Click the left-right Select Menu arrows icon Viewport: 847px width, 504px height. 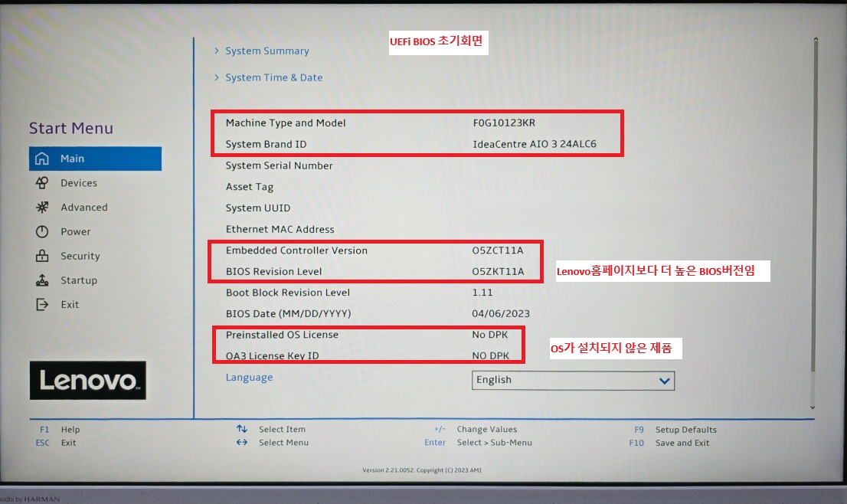[242, 443]
